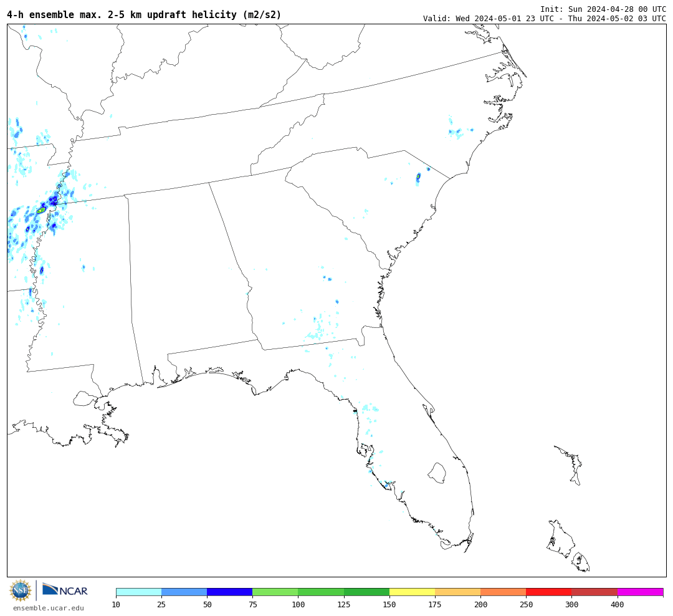Click the colorbar label '175'
The image size is (673, 616).
point(435,605)
